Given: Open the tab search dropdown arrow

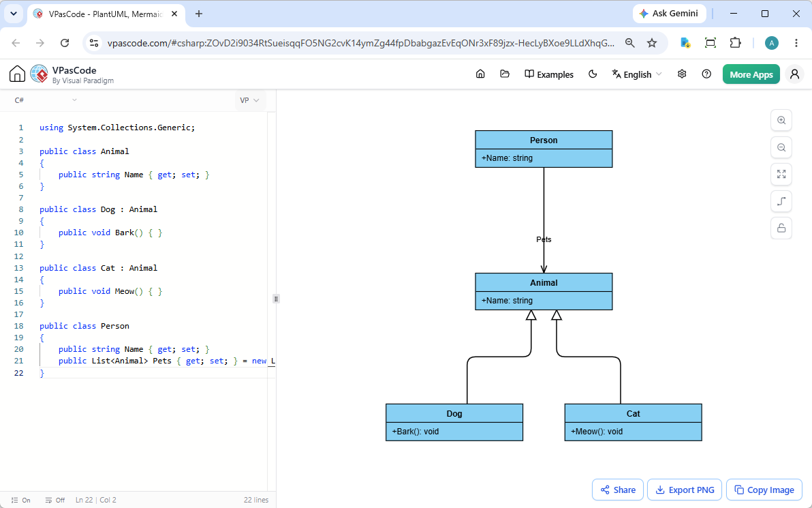Looking at the screenshot, I should [14, 14].
